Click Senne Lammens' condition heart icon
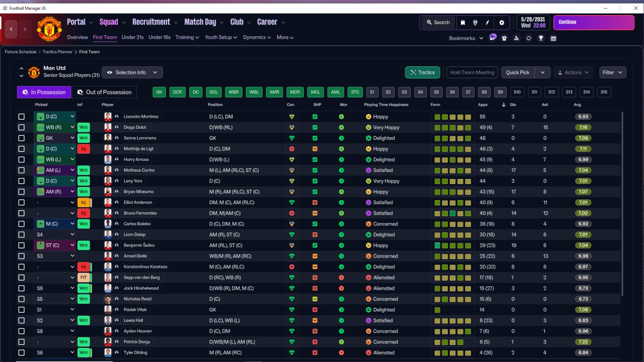Screen dimensions: 644x362 [x=291, y=138]
